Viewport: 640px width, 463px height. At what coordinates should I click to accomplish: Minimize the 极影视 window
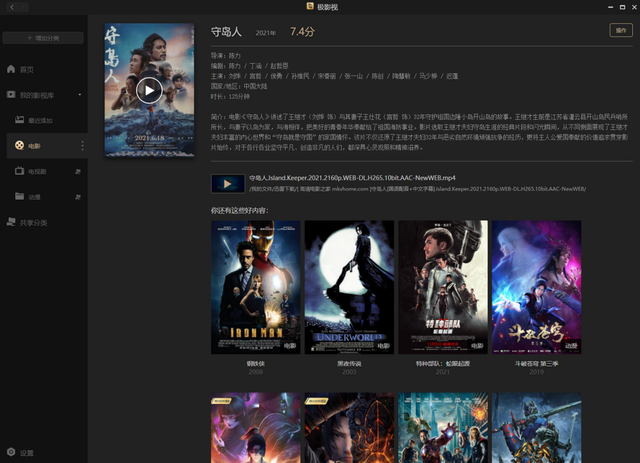pos(610,7)
